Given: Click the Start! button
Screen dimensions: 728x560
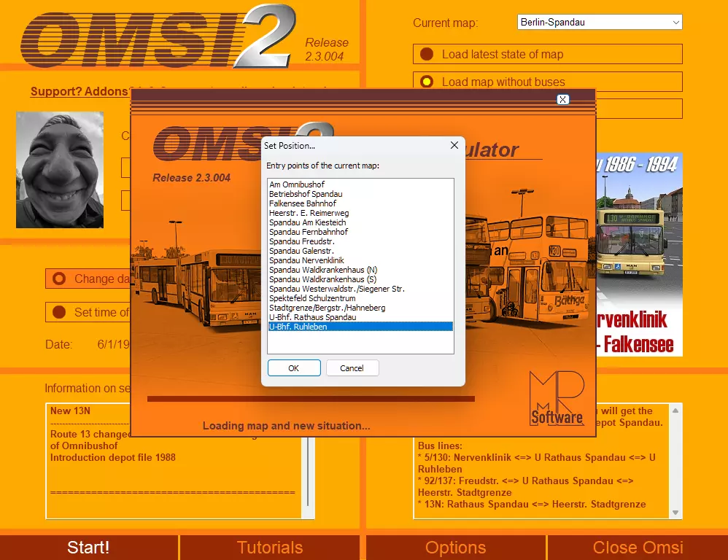Looking at the screenshot, I should [x=88, y=548].
